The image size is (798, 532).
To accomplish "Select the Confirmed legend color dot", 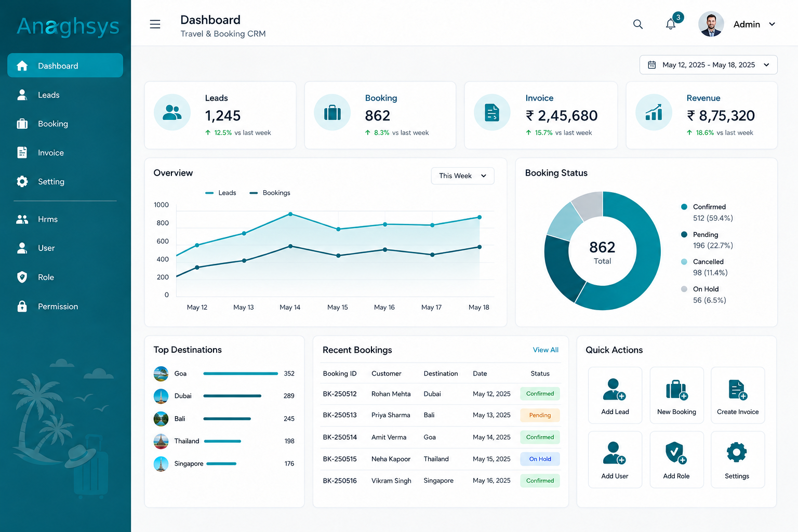I will [684, 207].
